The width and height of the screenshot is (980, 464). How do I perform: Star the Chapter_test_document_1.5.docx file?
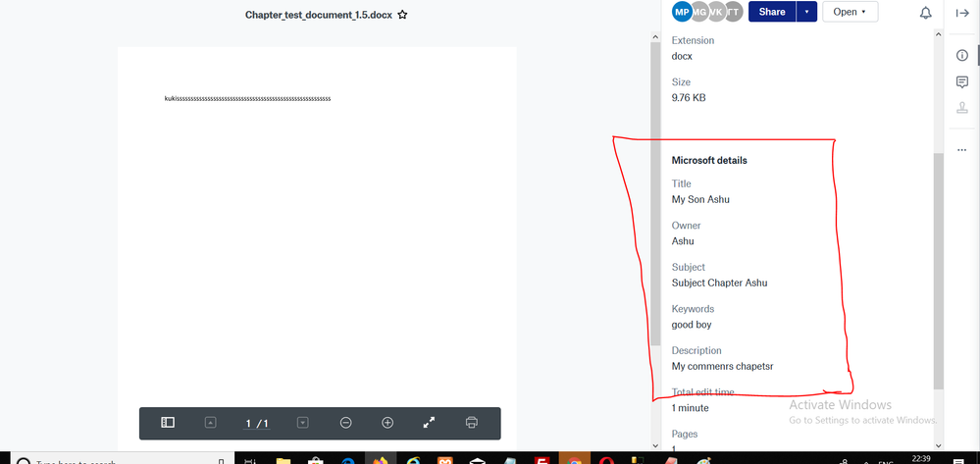402,16
